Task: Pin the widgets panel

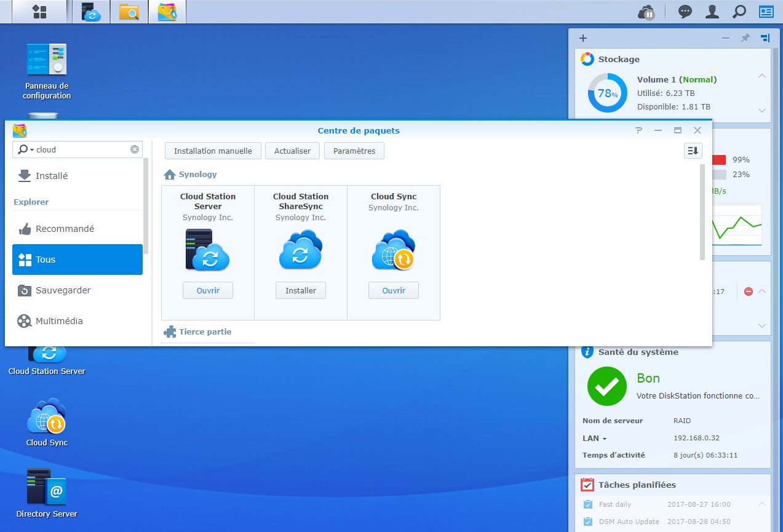Action: (745, 38)
